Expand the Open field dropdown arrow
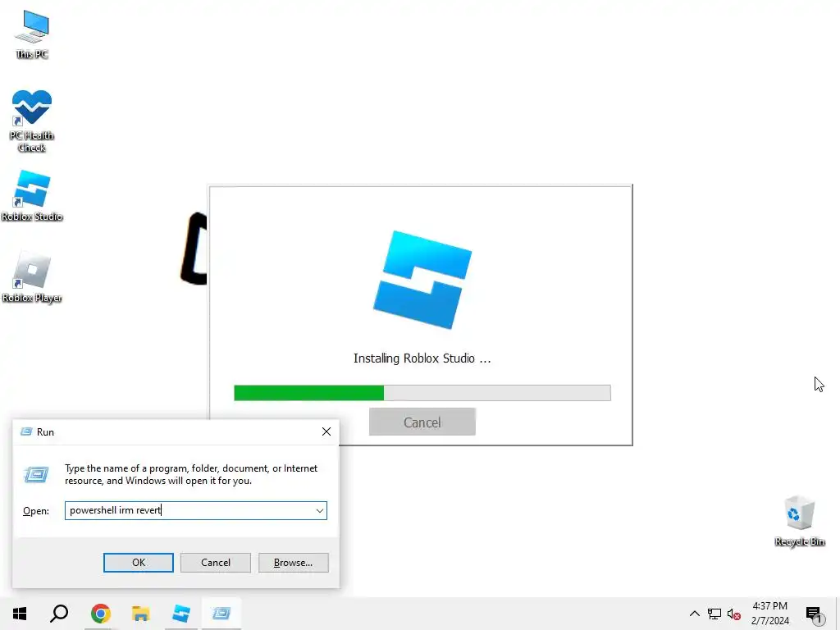This screenshot has width=840, height=630. [320, 510]
